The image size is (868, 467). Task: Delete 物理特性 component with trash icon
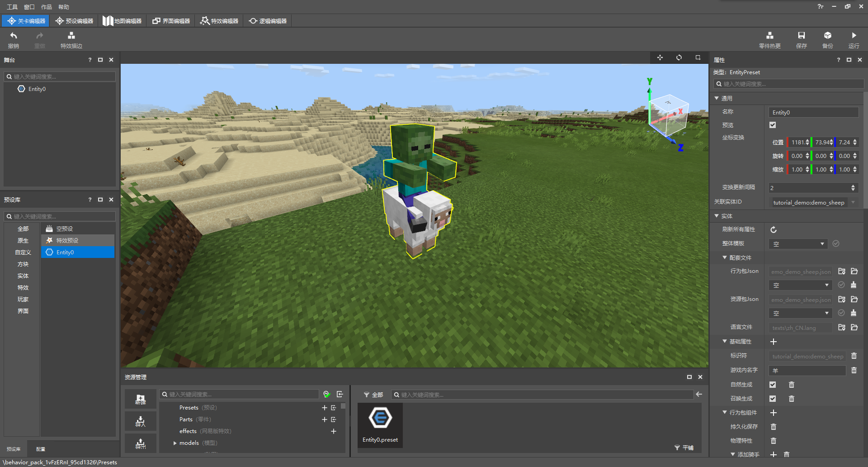click(x=774, y=441)
